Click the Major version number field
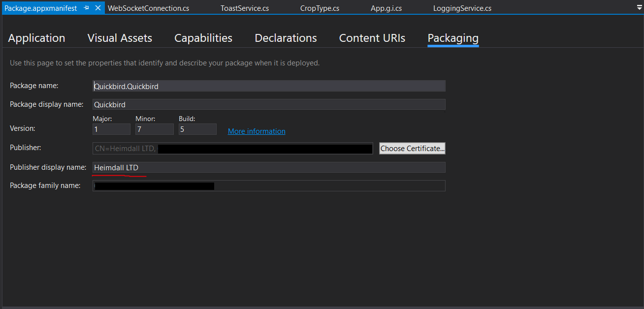The width and height of the screenshot is (644, 309). pyautogui.click(x=111, y=129)
